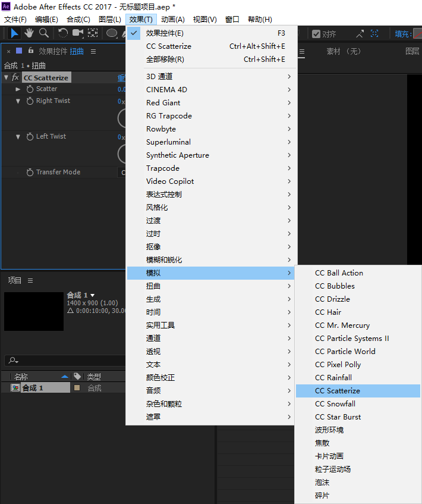This screenshot has width=422, height=504.
Task: Collapse the CC Scatterize effect group
Action: (x=6, y=77)
